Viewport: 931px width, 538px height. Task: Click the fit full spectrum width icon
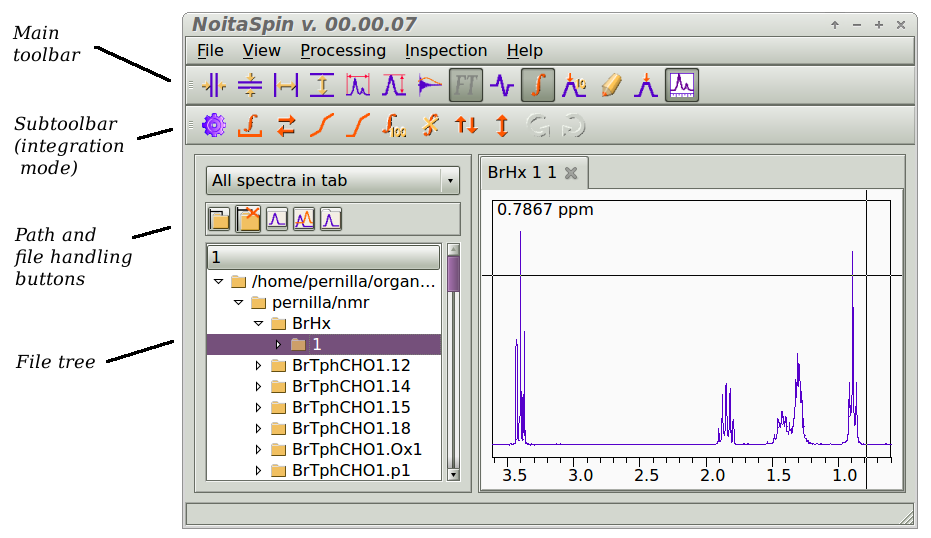[x=358, y=86]
